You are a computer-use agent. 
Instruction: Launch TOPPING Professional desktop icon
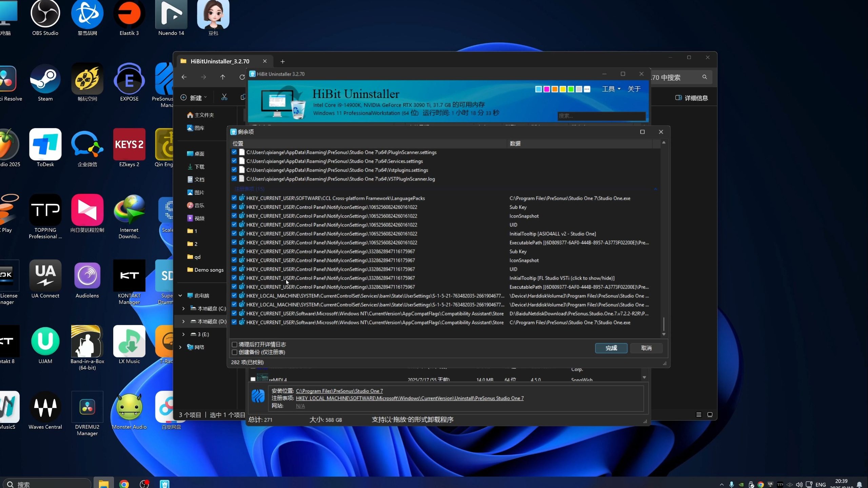(45, 217)
